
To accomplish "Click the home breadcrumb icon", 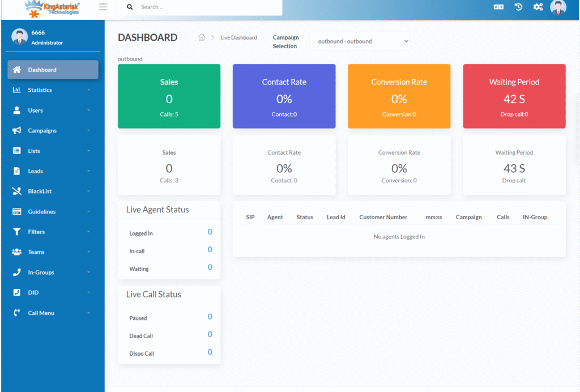I will click(x=201, y=37).
